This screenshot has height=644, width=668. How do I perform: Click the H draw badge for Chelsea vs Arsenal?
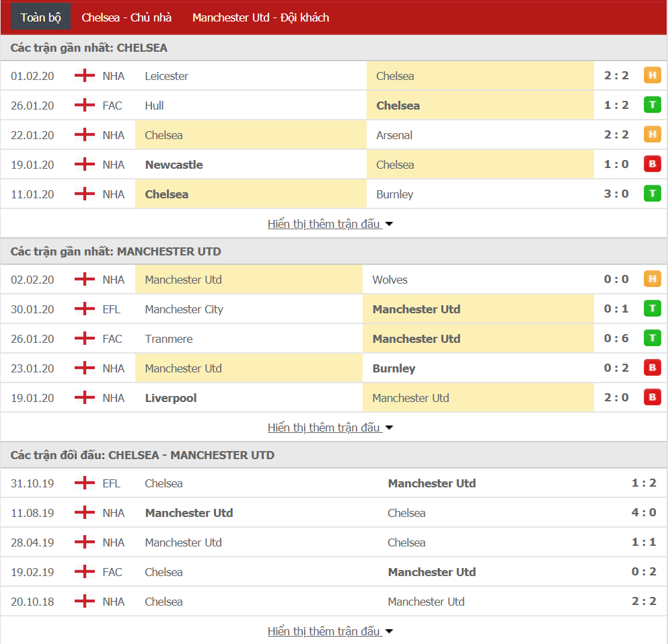(653, 134)
